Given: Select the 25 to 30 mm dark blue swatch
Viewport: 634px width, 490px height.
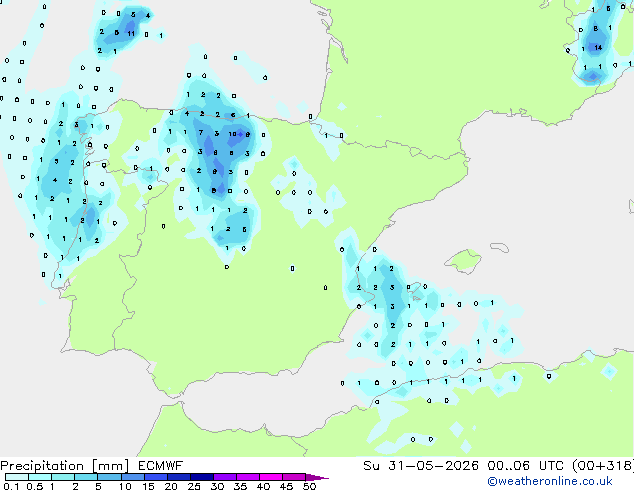Looking at the screenshot, I should 202,477.
